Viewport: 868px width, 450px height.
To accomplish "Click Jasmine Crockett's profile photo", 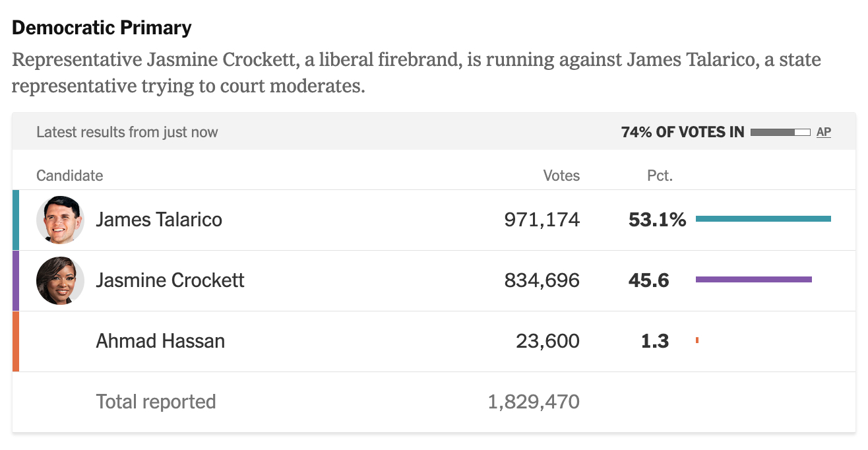I will tap(60, 280).
